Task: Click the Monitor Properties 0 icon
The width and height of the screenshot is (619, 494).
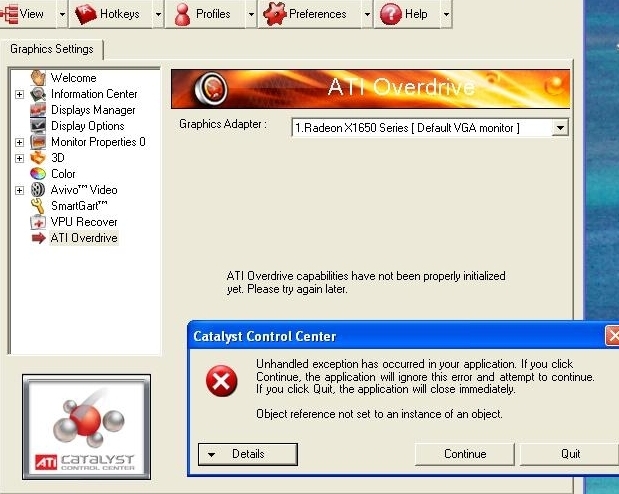Action: pyautogui.click(x=38, y=142)
